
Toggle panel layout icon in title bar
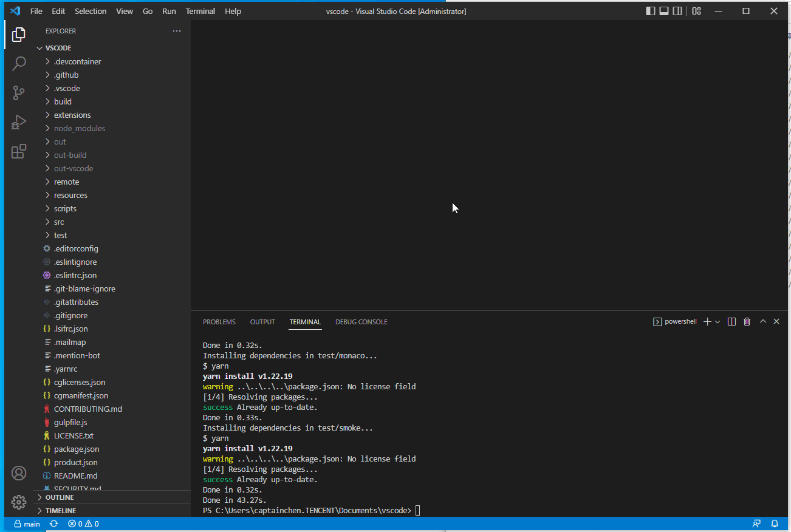(x=664, y=11)
